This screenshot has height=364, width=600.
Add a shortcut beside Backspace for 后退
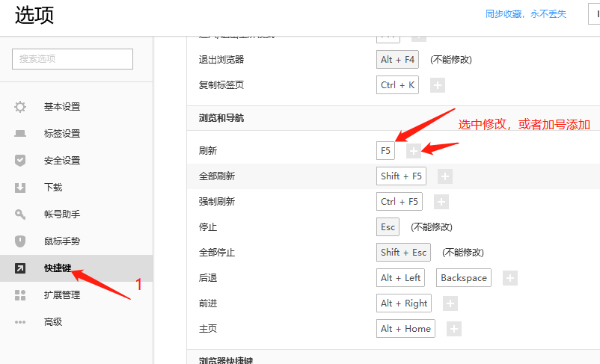509,278
